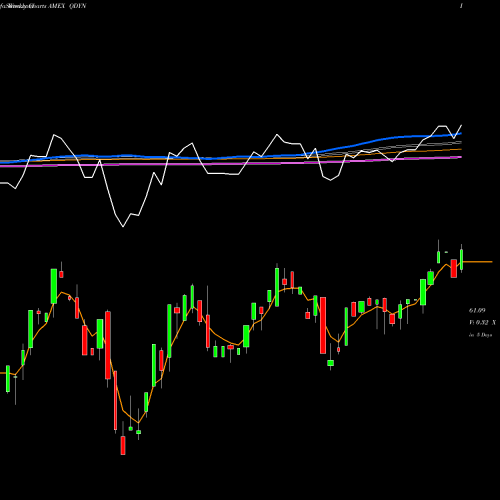Image resolution: width=500 pixels, height=500 pixels.
Task: Click the 'in 5 Days' label
Action: pyautogui.click(x=480, y=335)
